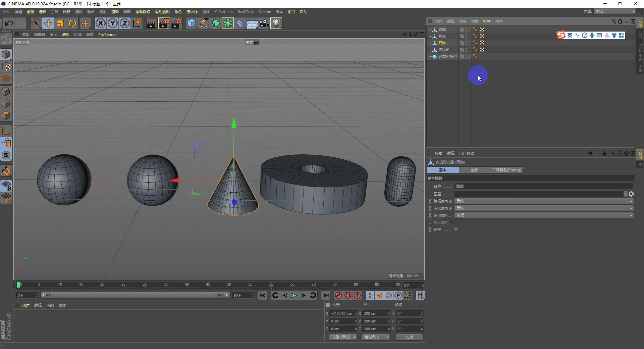Click the Undo arrow icon
This screenshot has height=349, width=644.
pyautogui.click(x=8, y=23)
